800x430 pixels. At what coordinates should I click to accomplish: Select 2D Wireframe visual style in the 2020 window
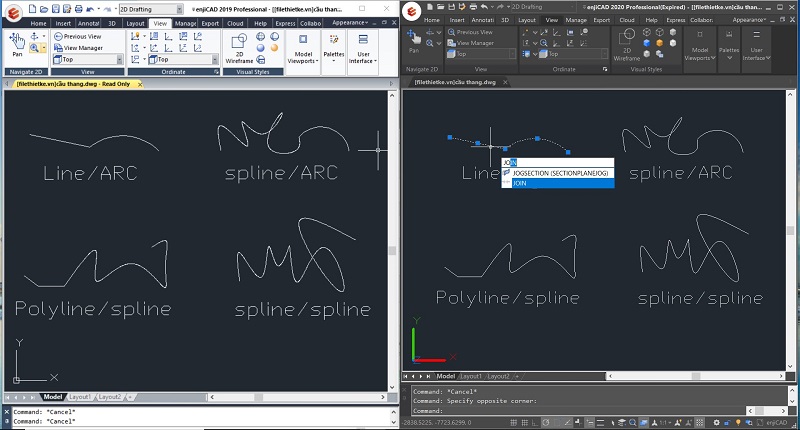pyautogui.click(x=627, y=45)
